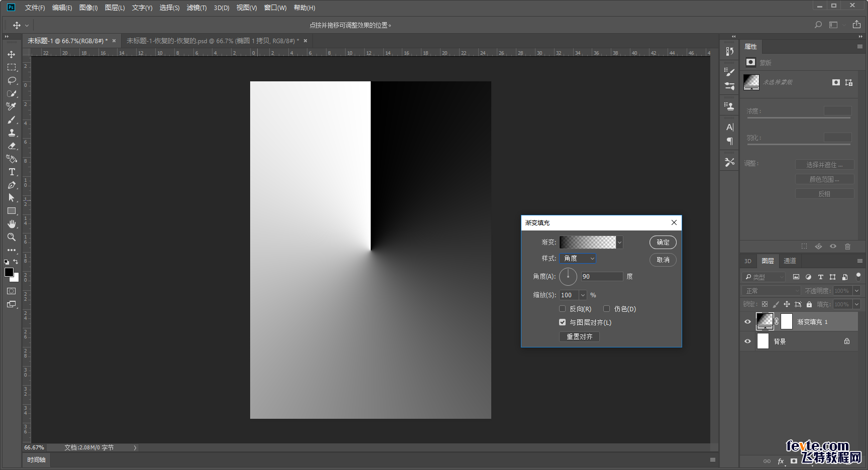Click the 重置对齐 button
This screenshot has width=868, height=470.
tap(580, 336)
